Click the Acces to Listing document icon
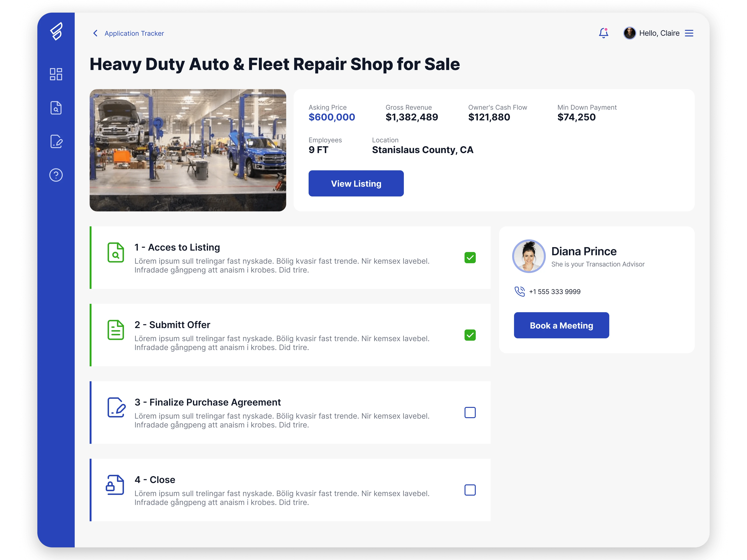This screenshot has height=560, width=747. point(116,252)
